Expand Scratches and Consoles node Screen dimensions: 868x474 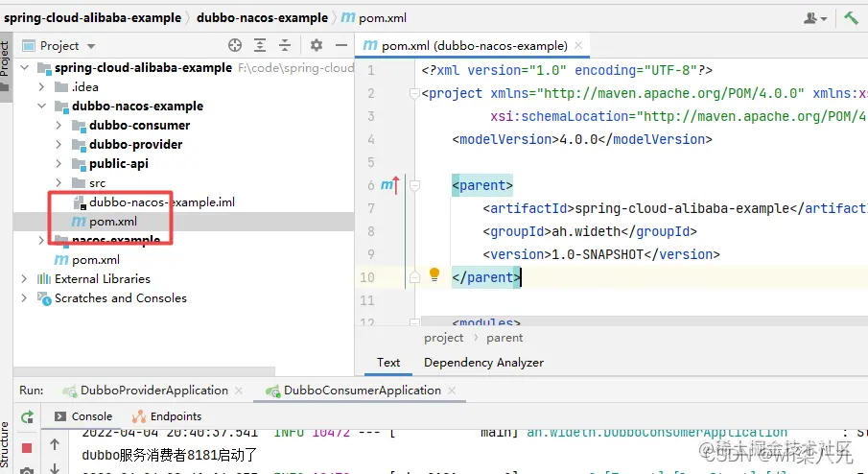point(24,297)
